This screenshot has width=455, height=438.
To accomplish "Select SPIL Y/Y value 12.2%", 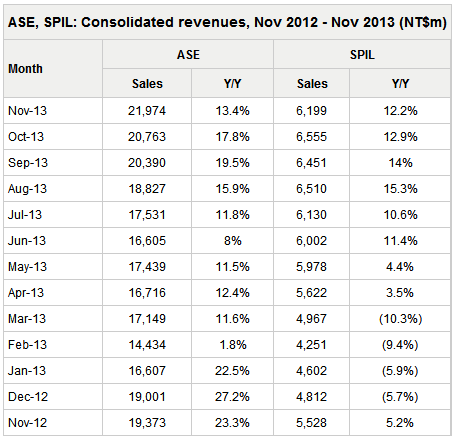I will coord(400,110).
